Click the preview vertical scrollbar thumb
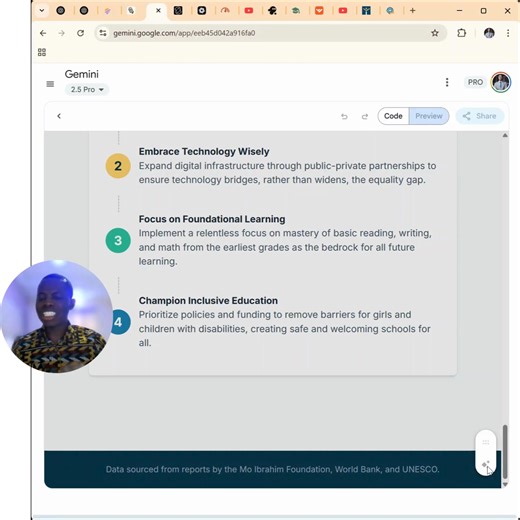Viewport: 520px width, 520px height. (x=505, y=452)
